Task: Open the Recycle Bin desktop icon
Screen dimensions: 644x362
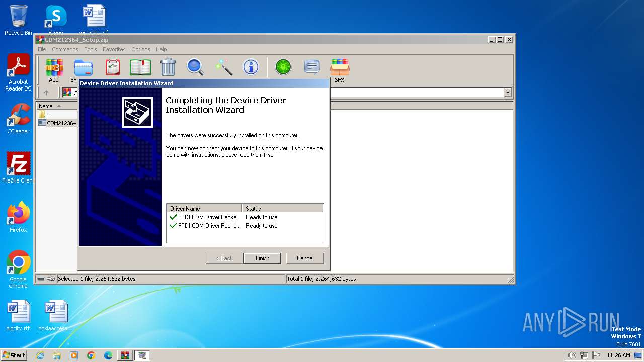Action: 18,20
